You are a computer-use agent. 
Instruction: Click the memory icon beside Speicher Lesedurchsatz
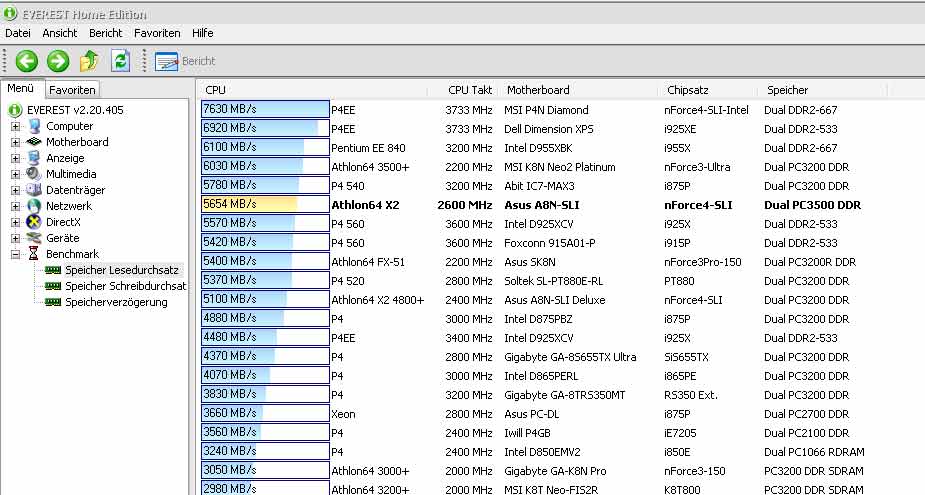pos(53,270)
